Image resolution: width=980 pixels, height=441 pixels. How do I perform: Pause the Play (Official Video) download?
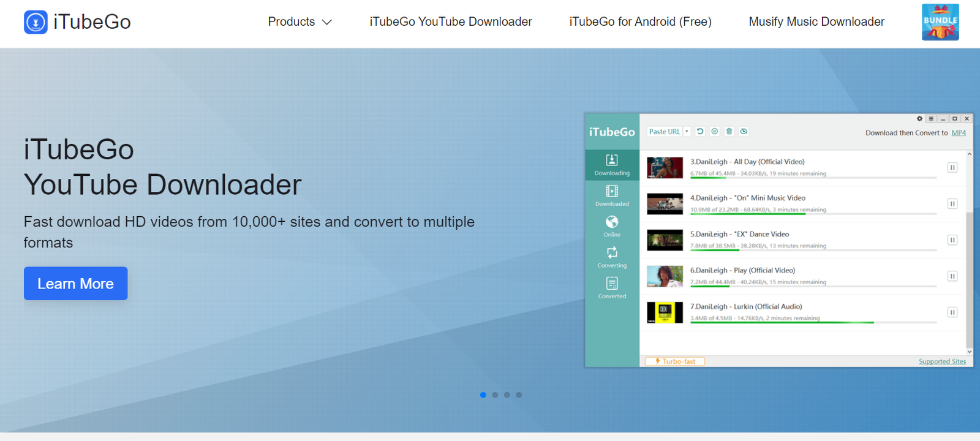(x=952, y=276)
